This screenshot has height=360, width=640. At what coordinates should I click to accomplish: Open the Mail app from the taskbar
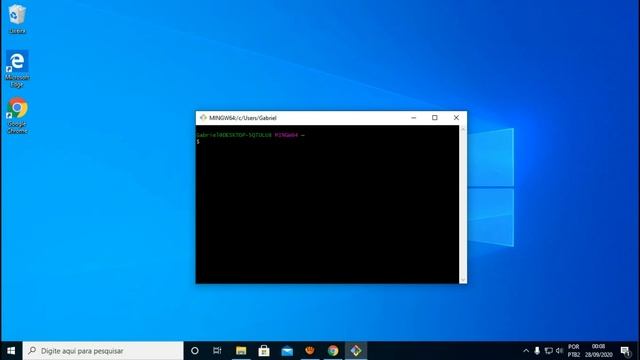[x=287, y=351]
